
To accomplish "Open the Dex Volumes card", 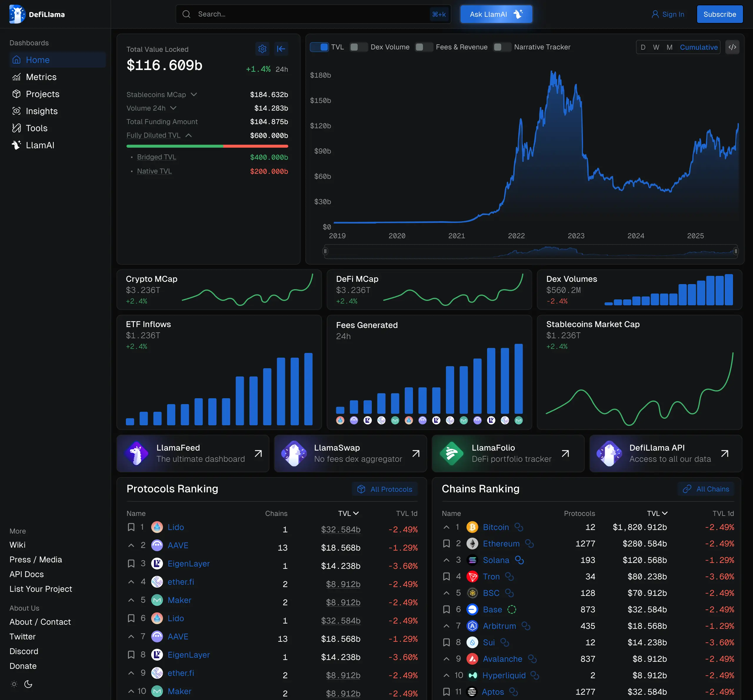I will tap(639, 290).
